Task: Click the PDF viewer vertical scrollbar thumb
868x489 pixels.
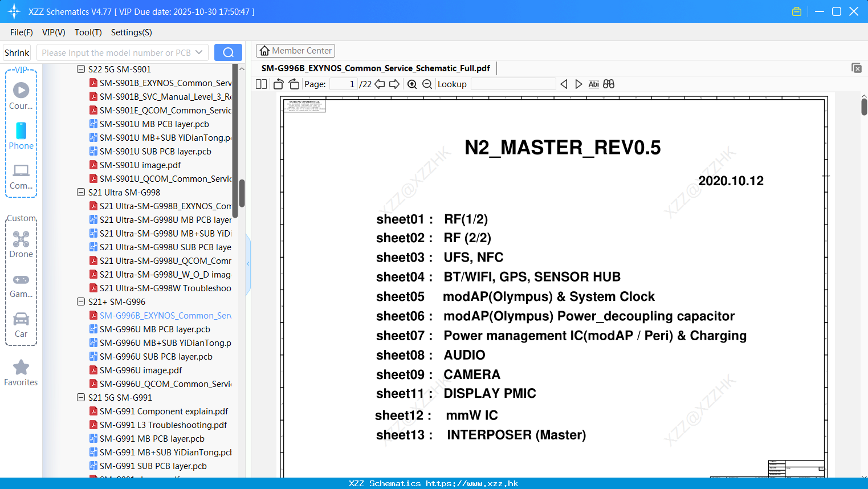Action: pos(864,107)
